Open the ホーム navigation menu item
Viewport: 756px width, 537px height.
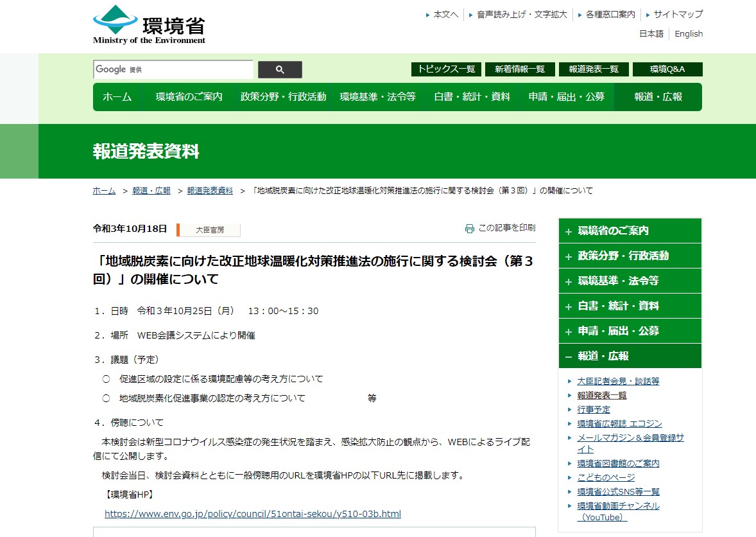117,97
